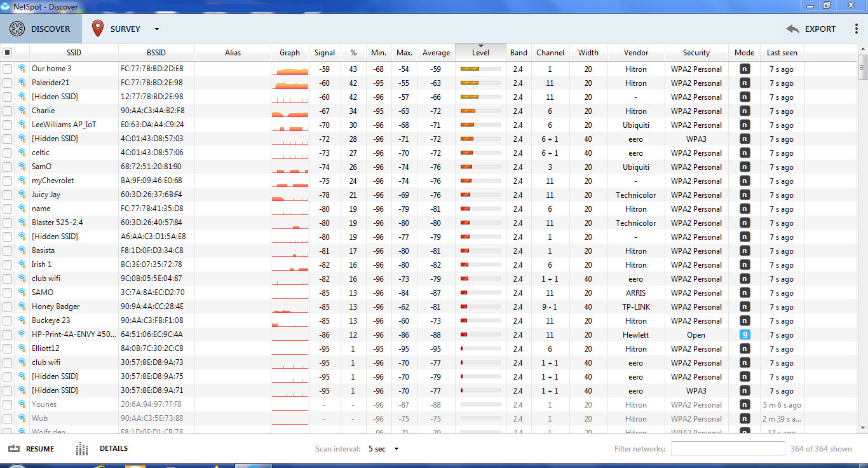Open the Scan interval 5 sec dropdown
The height and width of the screenshot is (468, 868).
(x=383, y=449)
